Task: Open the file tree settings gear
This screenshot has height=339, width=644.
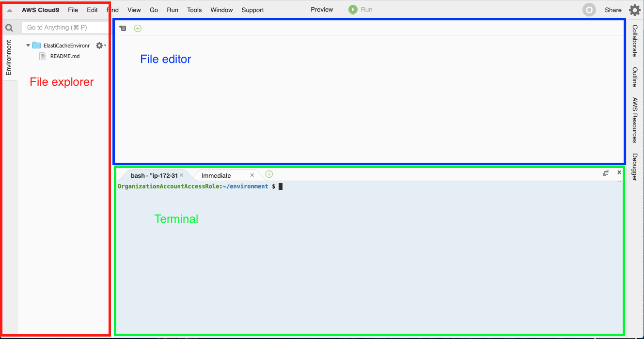Action: click(99, 45)
